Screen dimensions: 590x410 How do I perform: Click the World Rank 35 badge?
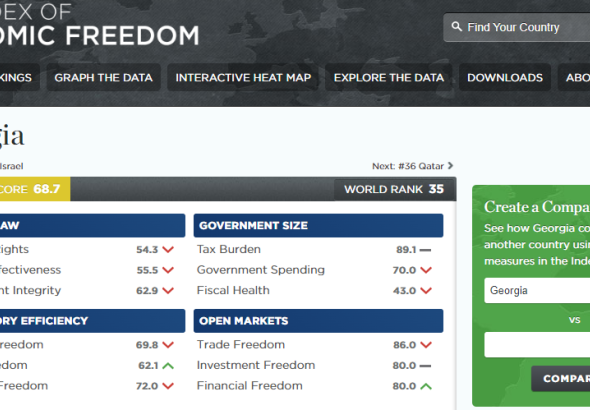pos(394,189)
